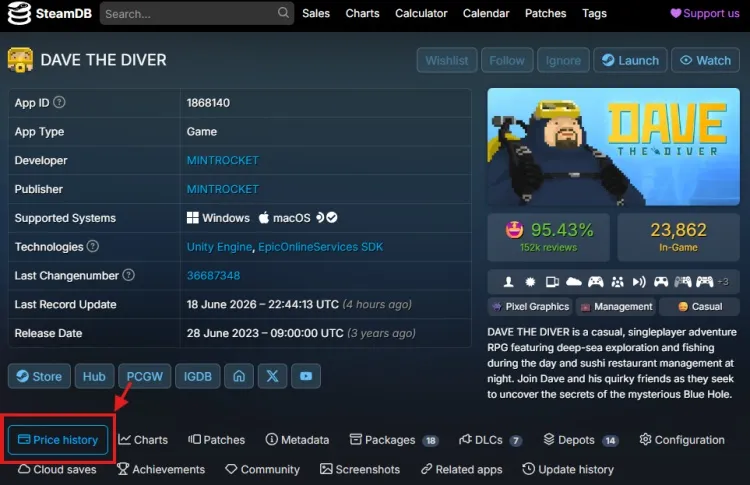Switch to the Community tab
This screenshot has height=485, width=750.
pos(262,469)
